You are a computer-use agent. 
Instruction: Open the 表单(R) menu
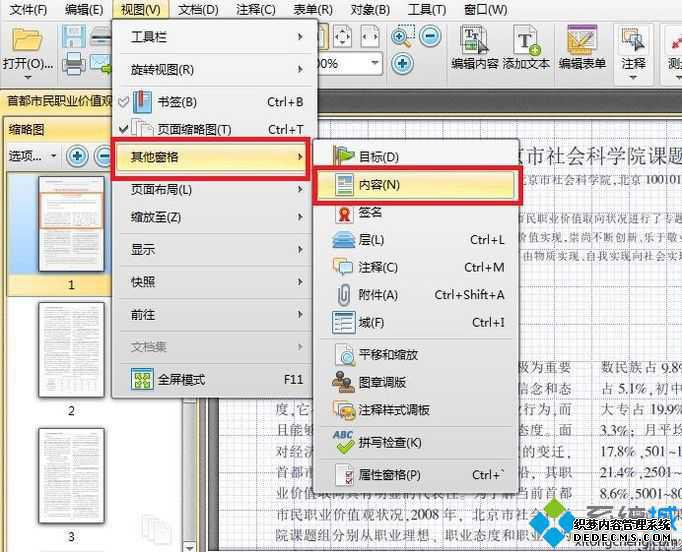pos(313,9)
